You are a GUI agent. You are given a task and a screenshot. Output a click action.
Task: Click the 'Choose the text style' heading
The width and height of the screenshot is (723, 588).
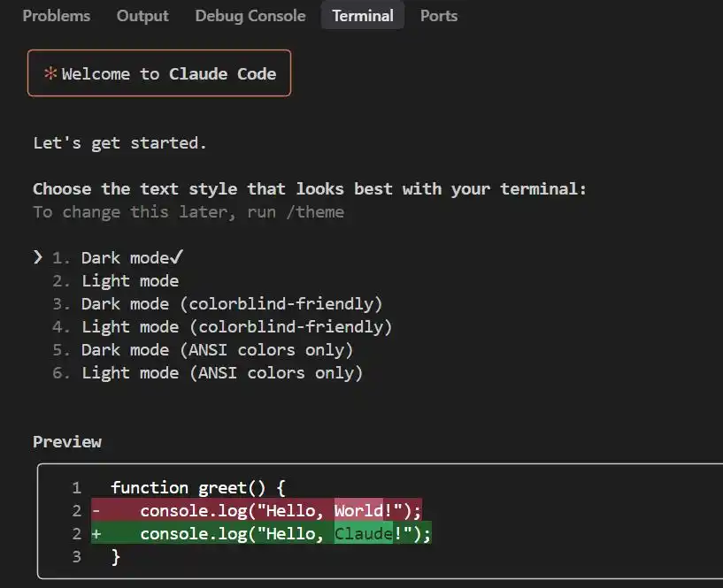click(310, 189)
